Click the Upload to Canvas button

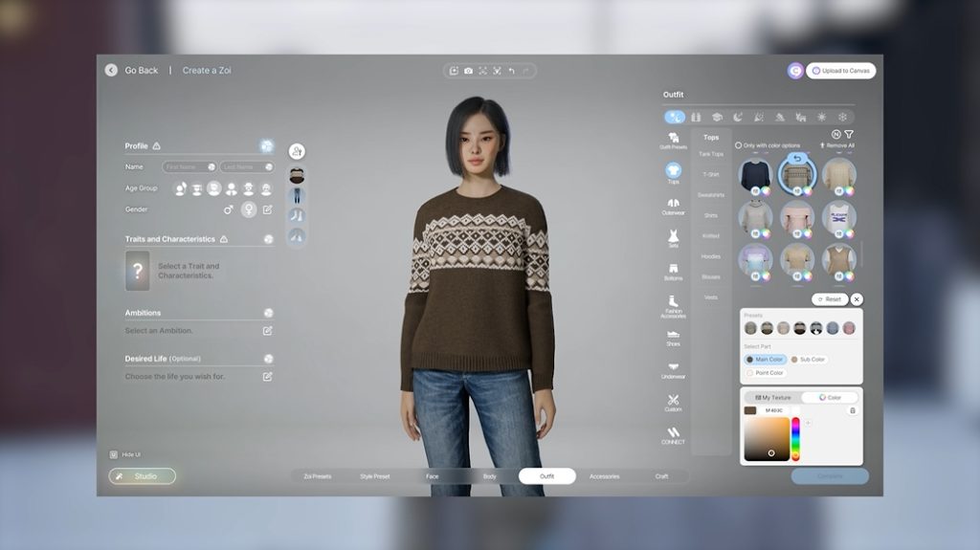(x=840, y=71)
